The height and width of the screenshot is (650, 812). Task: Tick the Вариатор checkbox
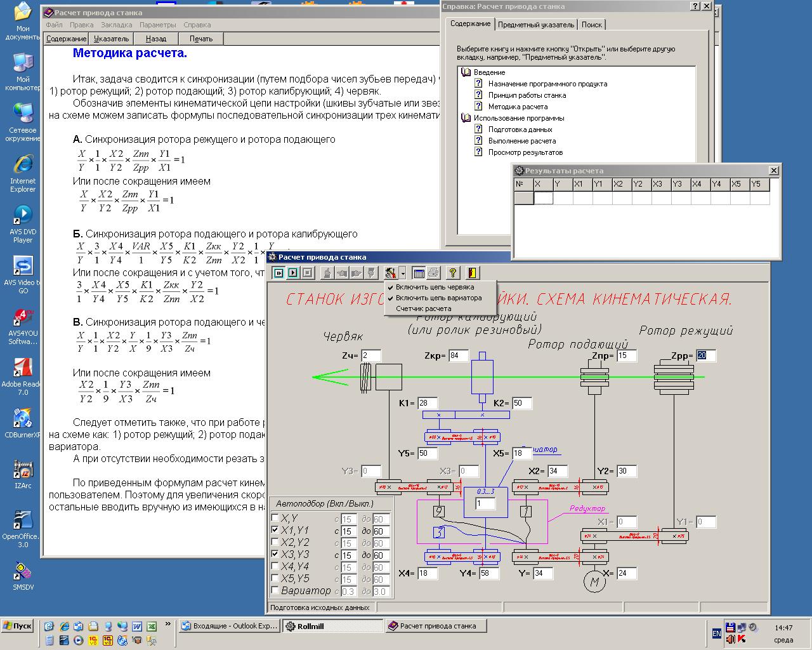pos(275,591)
